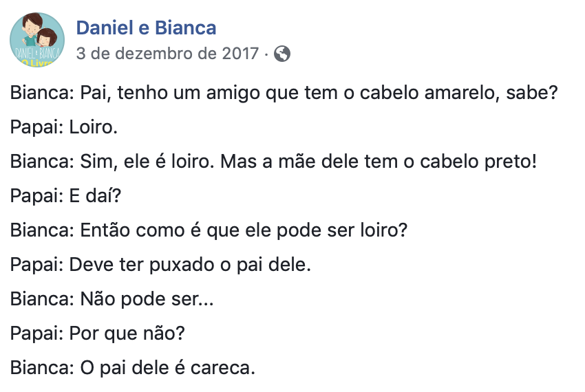
Task: Click the public globe privacy icon
Action: [x=282, y=54]
